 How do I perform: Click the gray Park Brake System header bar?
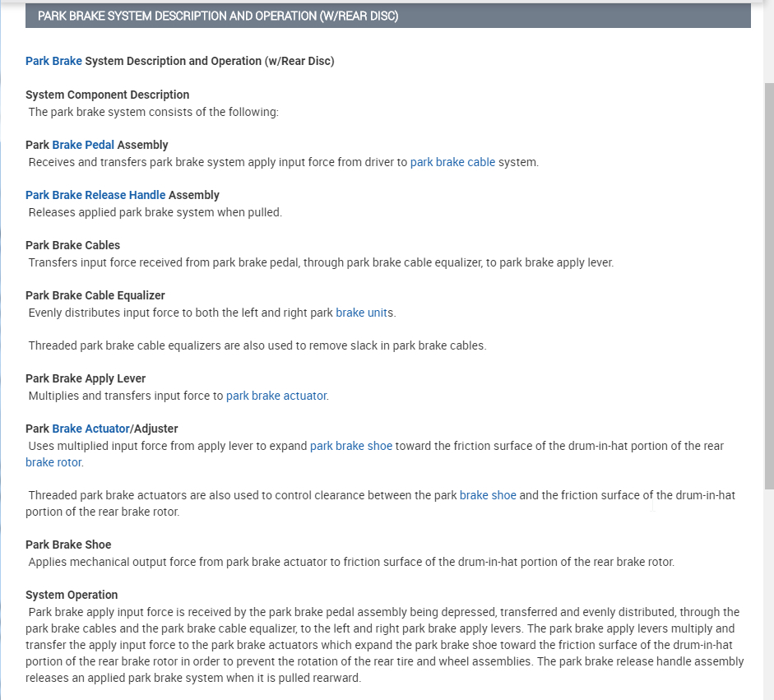pos(387,16)
